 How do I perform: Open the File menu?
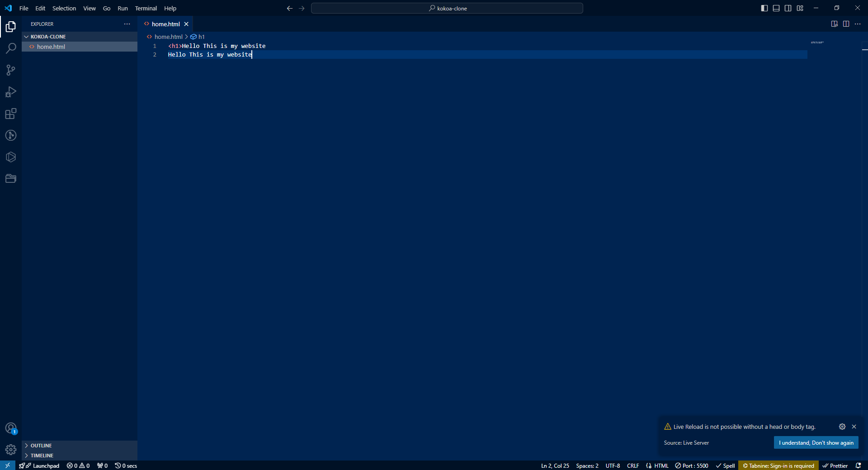tap(24, 8)
